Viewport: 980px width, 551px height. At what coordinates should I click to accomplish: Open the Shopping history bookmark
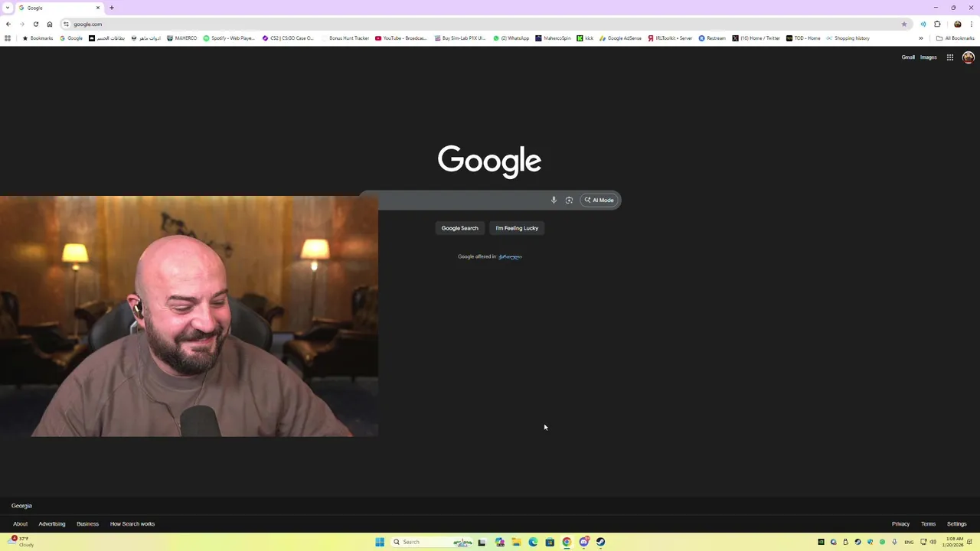click(848, 38)
